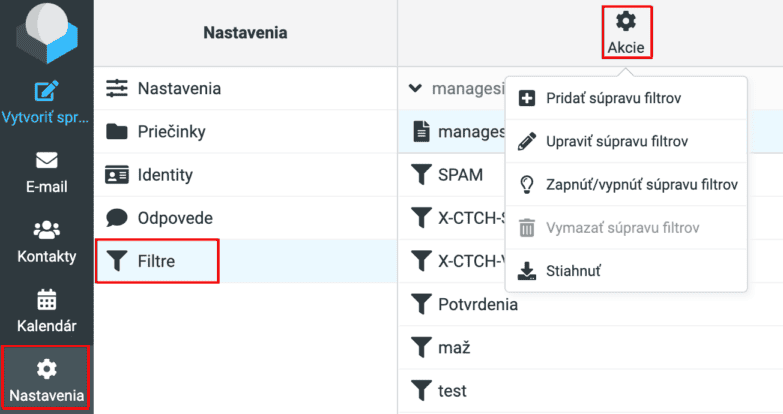The width and height of the screenshot is (783, 414).
Task: Select the test filter row
Action: tap(590, 391)
